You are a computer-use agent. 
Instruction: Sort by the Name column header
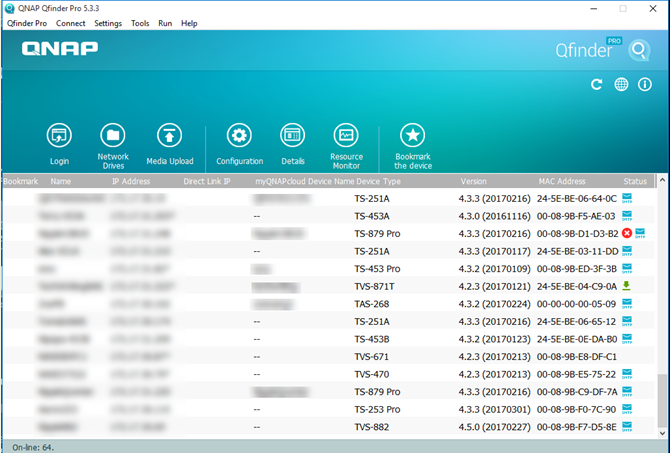tap(61, 181)
